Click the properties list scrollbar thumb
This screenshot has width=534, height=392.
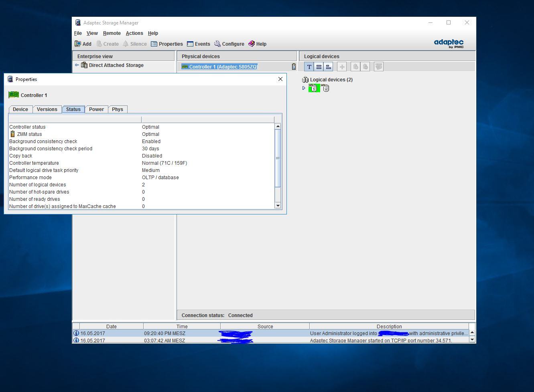coord(278,158)
